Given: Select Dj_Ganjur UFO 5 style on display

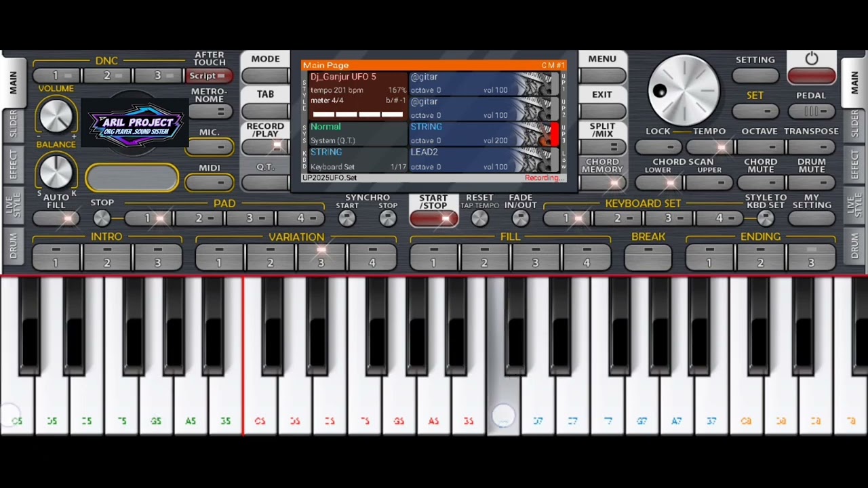Looking at the screenshot, I should coord(357,96).
